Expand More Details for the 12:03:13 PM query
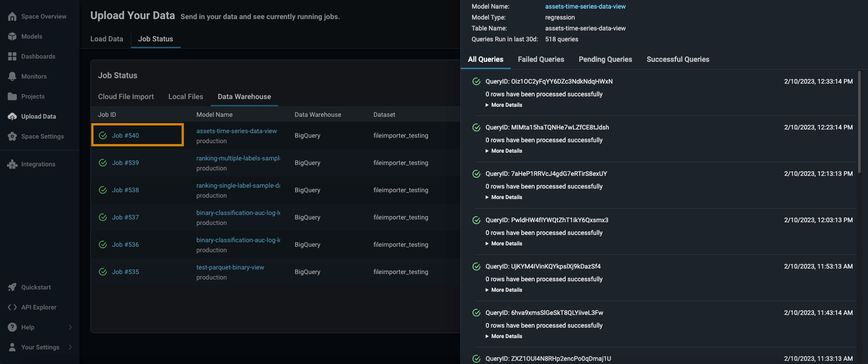 [x=504, y=244]
